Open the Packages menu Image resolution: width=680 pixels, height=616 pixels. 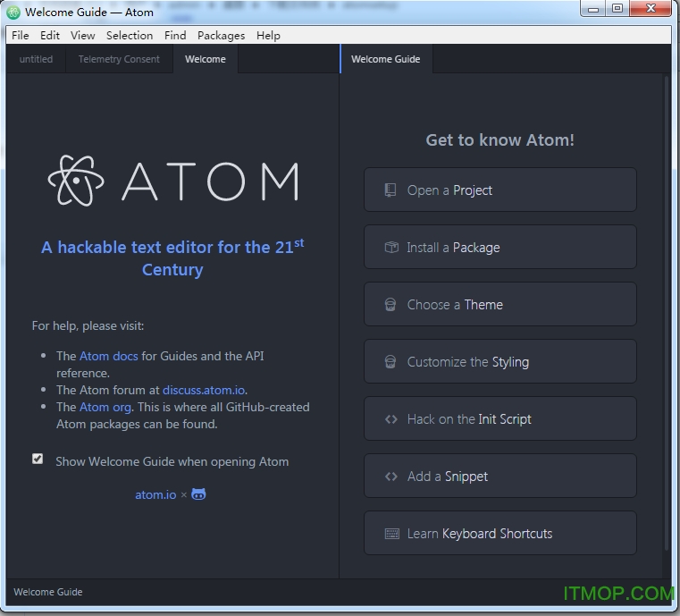(x=222, y=35)
